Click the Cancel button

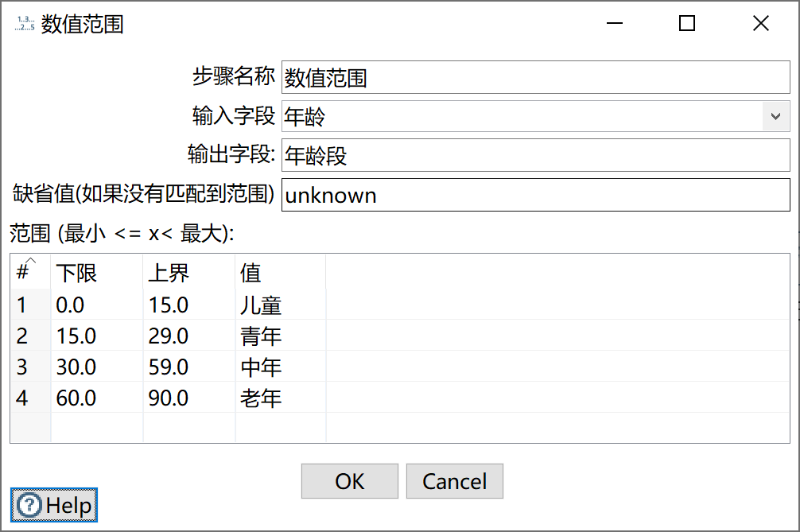pos(454,481)
